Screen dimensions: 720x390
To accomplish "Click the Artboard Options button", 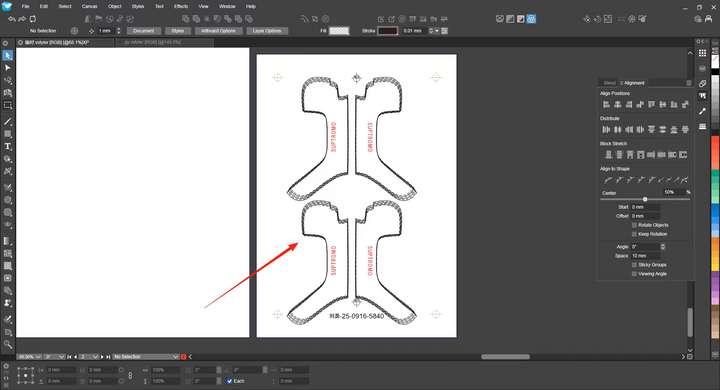I will [x=219, y=31].
